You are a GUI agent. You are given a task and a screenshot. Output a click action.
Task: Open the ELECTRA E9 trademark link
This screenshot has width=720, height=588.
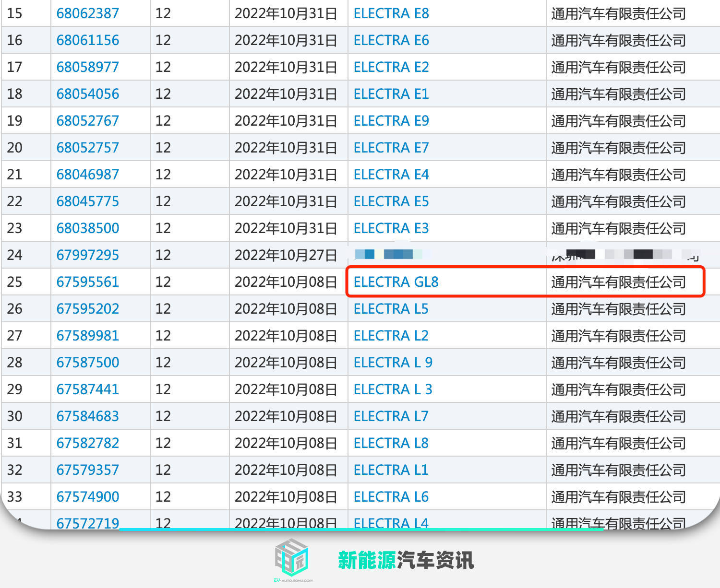pyautogui.click(x=391, y=121)
